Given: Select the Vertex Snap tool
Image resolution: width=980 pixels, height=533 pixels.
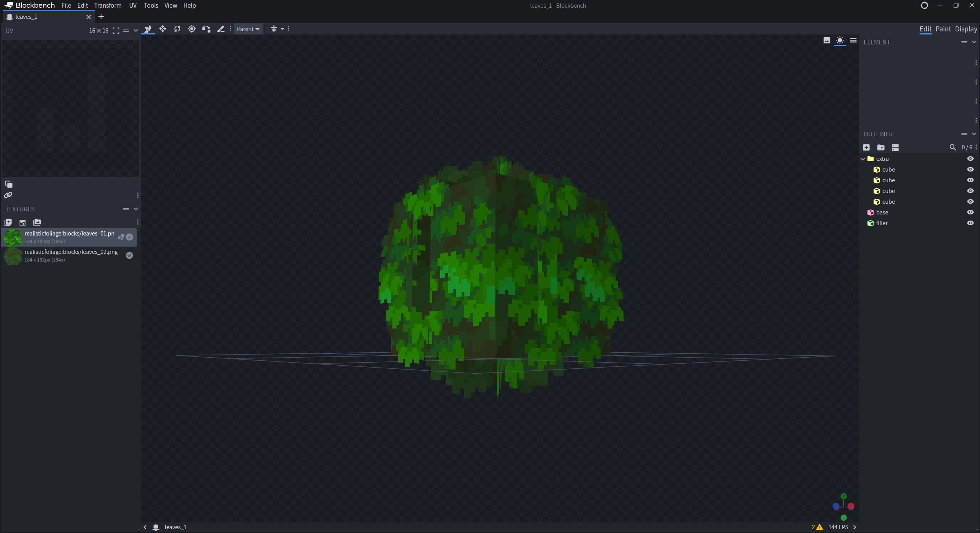Looking at the screenshot, I should point(206,29).
